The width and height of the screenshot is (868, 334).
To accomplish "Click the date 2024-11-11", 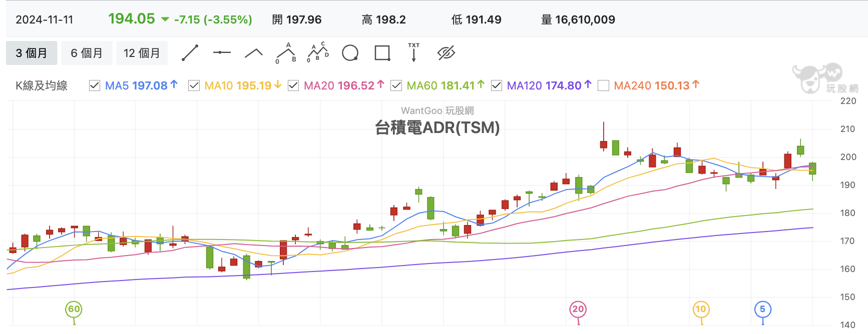I will click(x=45, y=19).
